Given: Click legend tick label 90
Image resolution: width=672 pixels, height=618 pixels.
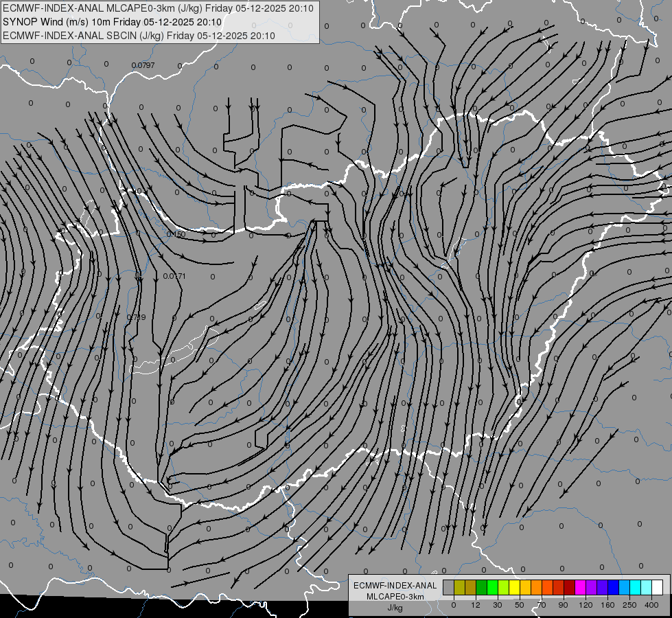Looking at the screenshot, I should pos(563,605).
